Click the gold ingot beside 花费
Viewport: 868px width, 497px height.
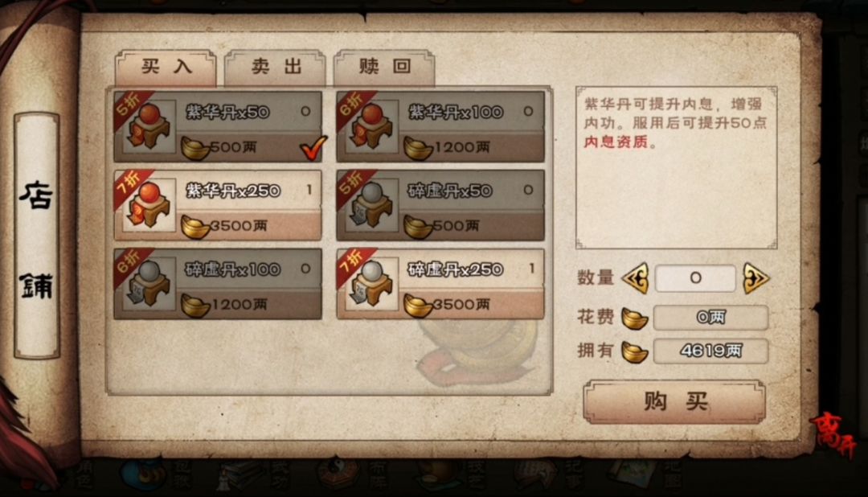tap(634, 318)
